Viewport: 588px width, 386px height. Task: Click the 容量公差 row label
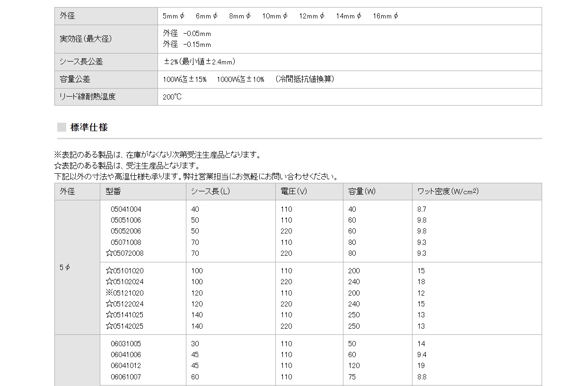[75, 79]
